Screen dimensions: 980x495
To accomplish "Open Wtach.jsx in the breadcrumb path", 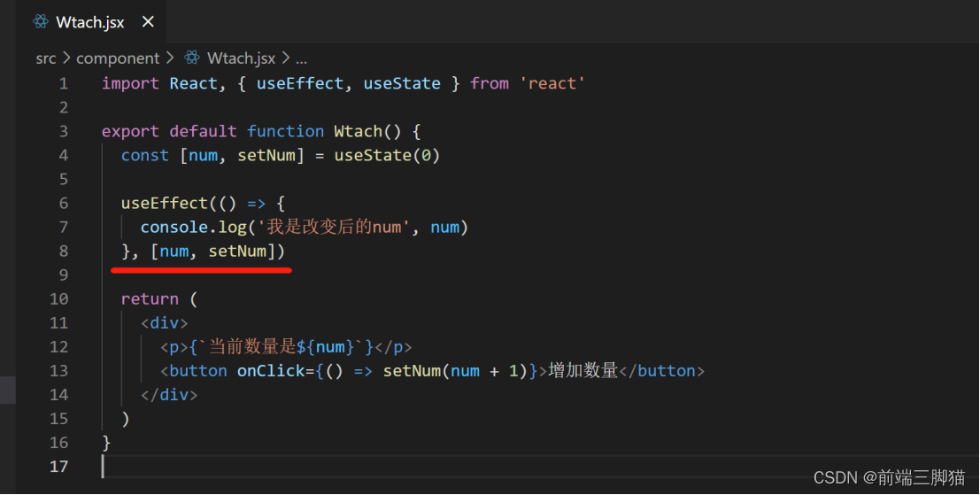I will [x=239, y=58].
